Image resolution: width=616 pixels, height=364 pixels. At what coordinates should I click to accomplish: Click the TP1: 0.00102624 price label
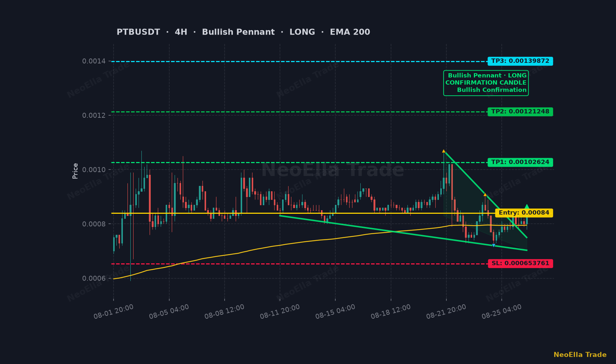click(520, 162)
